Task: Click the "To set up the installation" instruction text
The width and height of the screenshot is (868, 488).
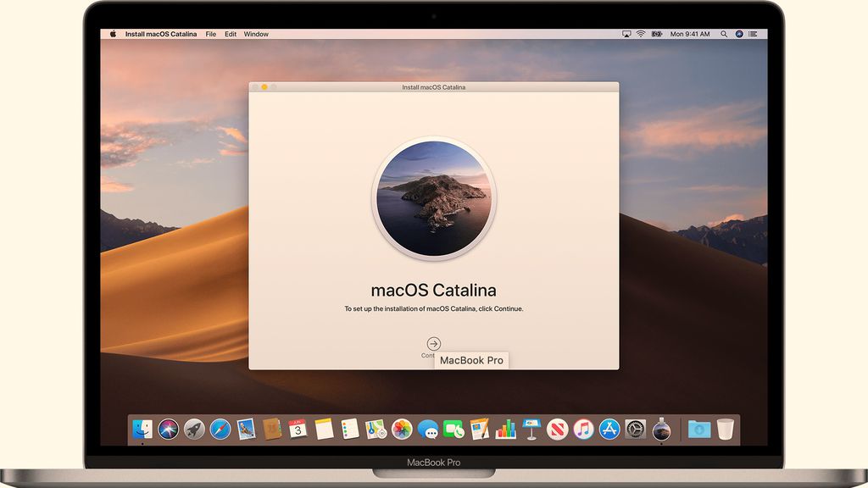Action: (433, 308)
